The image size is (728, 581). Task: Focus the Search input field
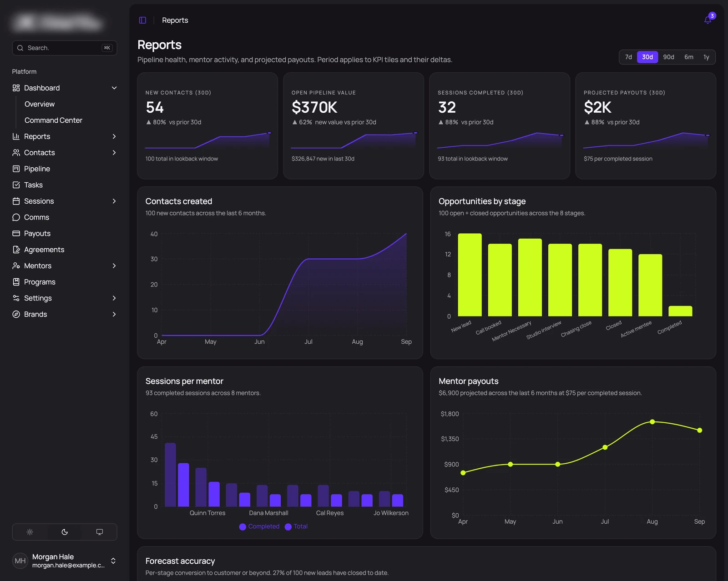(65, 48)
